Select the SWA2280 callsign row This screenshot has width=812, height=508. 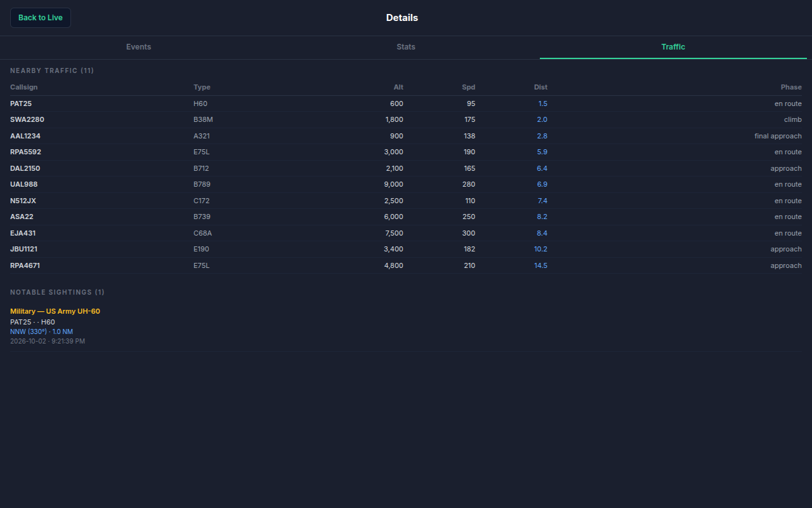(406, 119)
